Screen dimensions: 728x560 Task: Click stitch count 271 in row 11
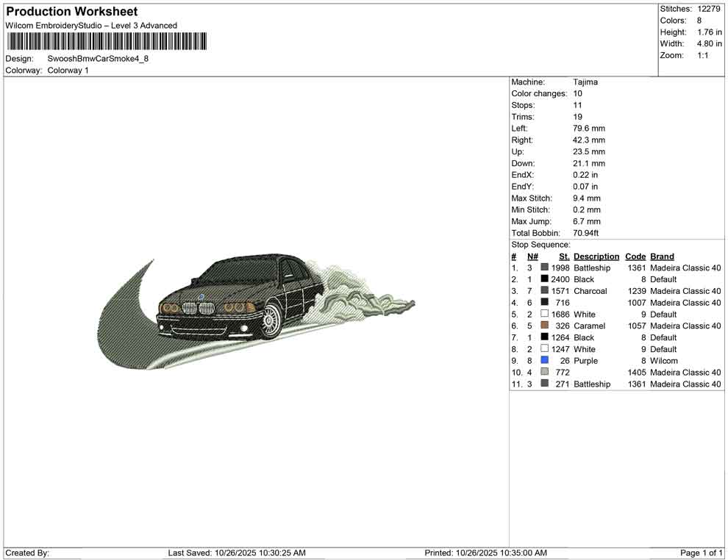563,384
